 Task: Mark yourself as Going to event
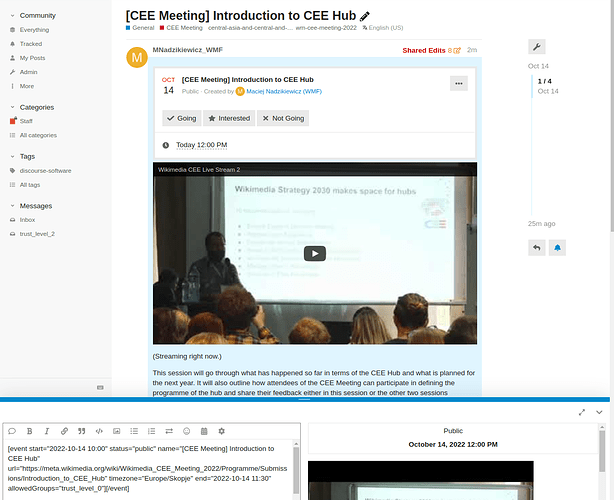pyautogui.click(x=182, y=118)
